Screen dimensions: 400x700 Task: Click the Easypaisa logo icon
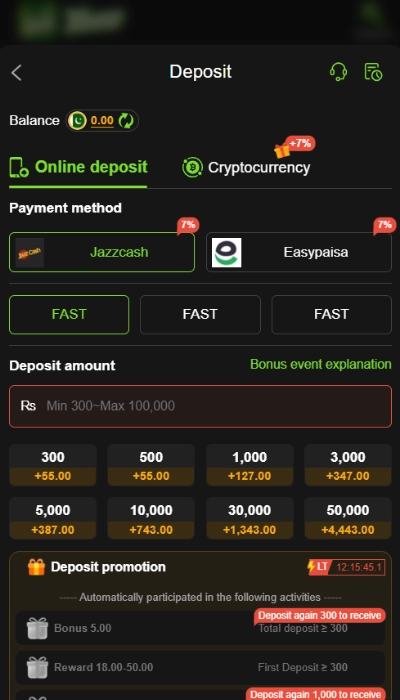226,252
